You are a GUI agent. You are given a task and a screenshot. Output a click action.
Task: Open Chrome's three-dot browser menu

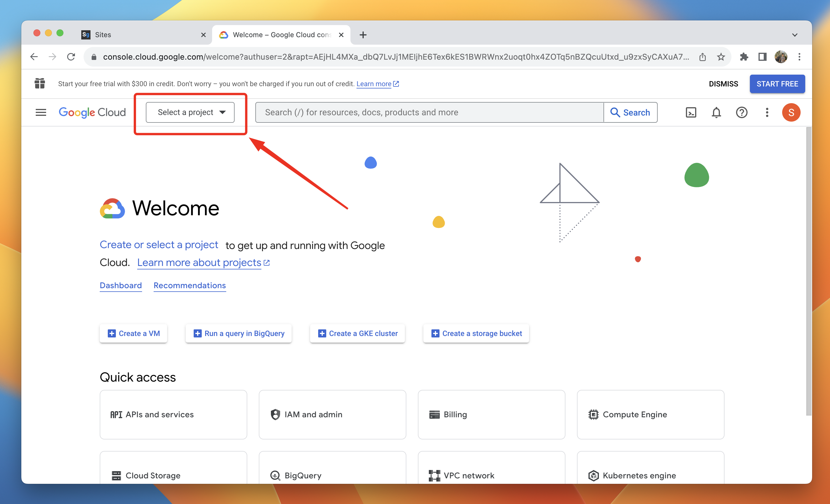coord(799,57)
